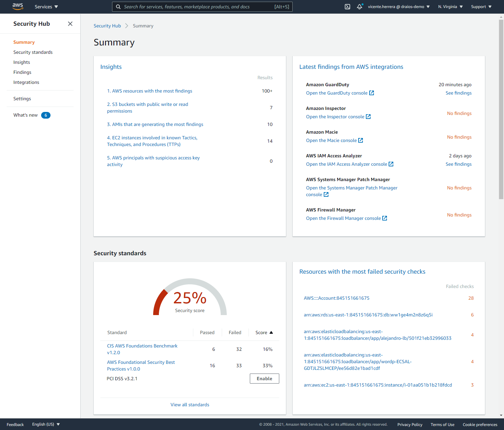504x430 pixels.
Task: Sort standards table by Failed column
Action: [x=235, y=332]
